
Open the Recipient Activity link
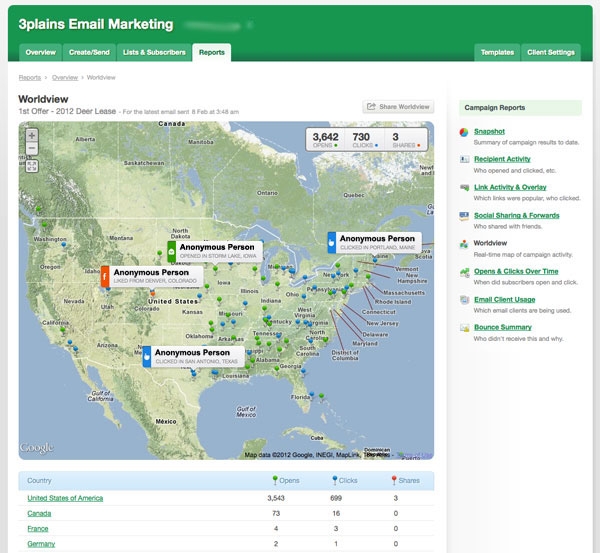click(502, 159)
